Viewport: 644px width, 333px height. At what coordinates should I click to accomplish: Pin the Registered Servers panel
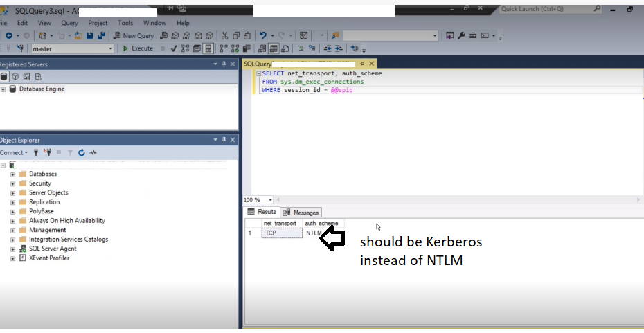pyautogui.click(x=224, y=64)
